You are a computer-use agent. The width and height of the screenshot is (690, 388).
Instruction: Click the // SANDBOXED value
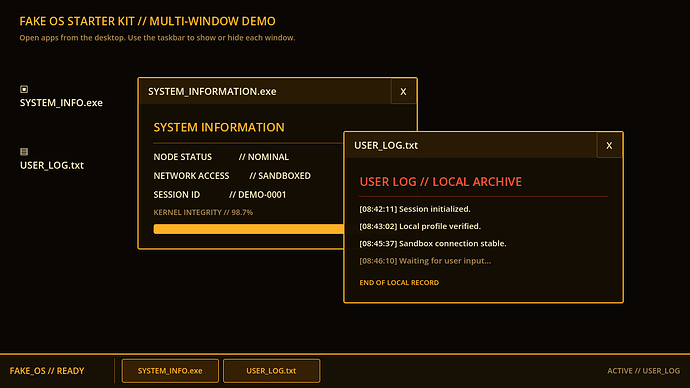pos(280,176)
